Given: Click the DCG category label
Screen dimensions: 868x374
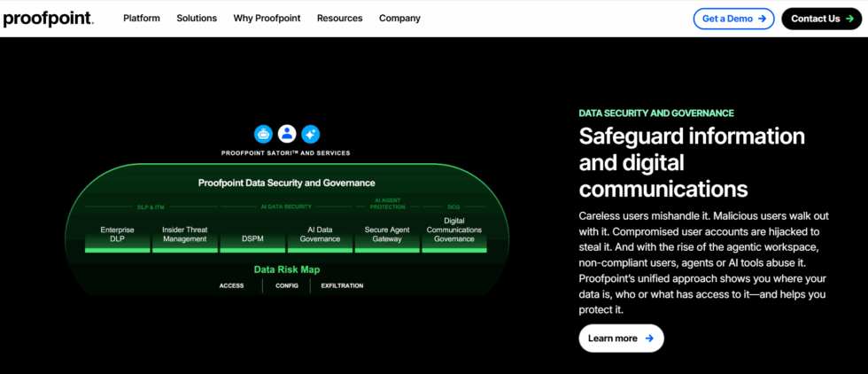Looking at the screenshot, I should [x=453, y=206].
